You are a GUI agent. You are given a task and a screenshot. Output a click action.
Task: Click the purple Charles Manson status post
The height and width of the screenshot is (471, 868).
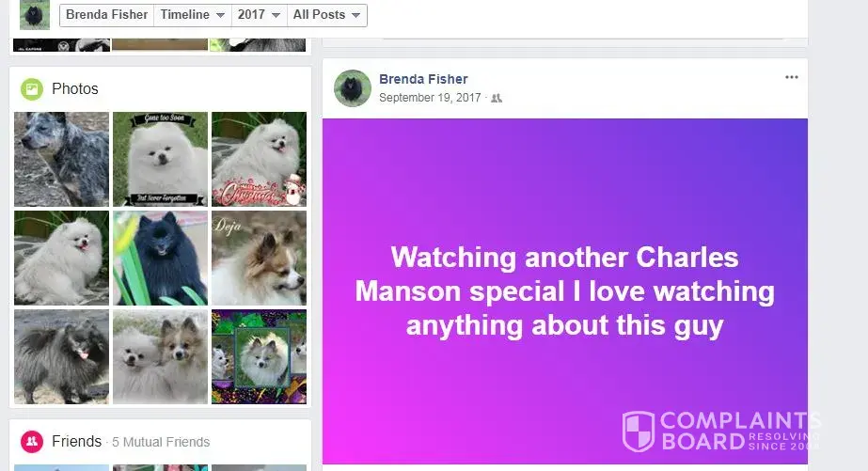click(x=565, y=291)
